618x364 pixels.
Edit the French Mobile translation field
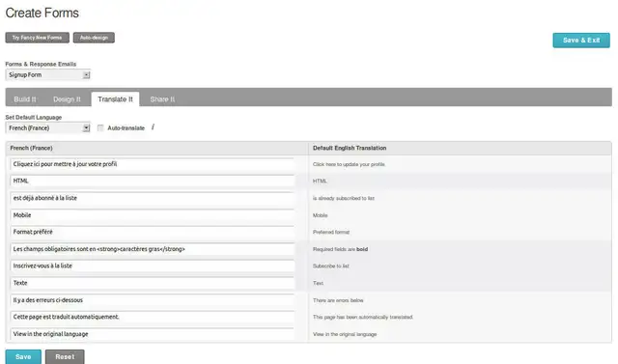pos(153,215)
